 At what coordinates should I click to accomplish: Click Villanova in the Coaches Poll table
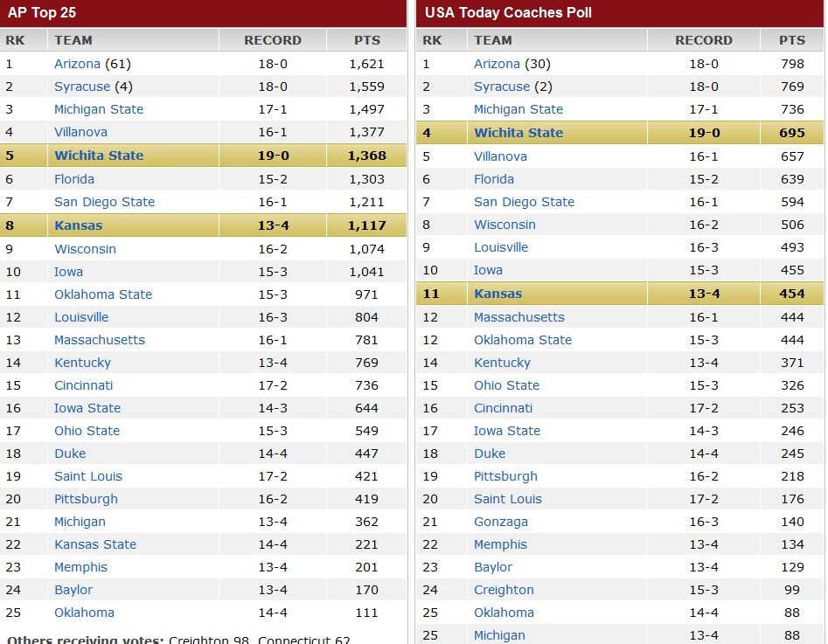pyautogui.click(x=500, y=156)
